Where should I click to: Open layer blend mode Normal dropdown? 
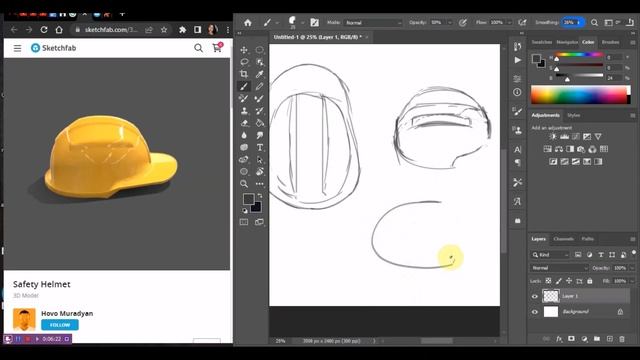click(x=559, y=268)
